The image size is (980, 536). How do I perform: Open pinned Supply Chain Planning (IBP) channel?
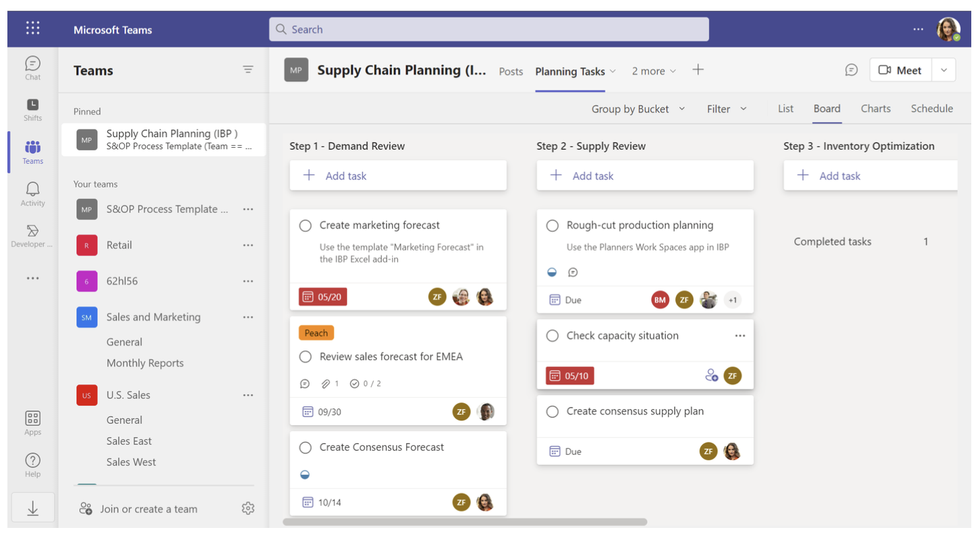(164, 140)
